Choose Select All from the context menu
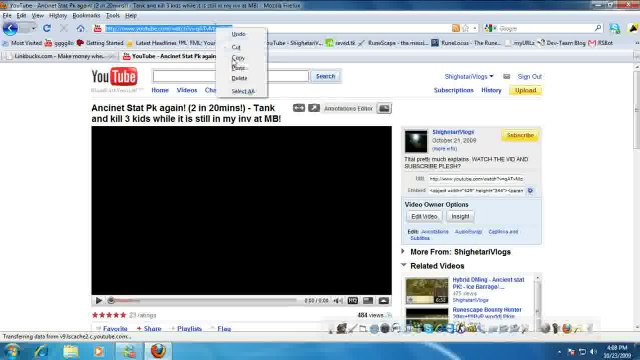 point(242,91)
